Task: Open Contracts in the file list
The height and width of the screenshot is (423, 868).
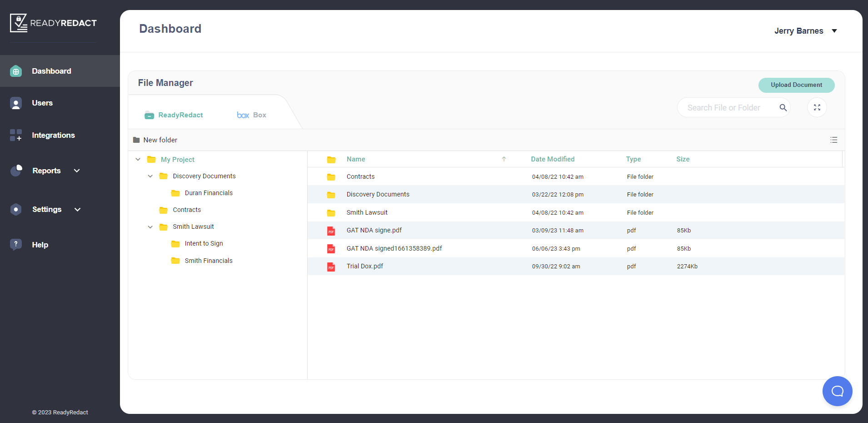Action: point(361,176)
